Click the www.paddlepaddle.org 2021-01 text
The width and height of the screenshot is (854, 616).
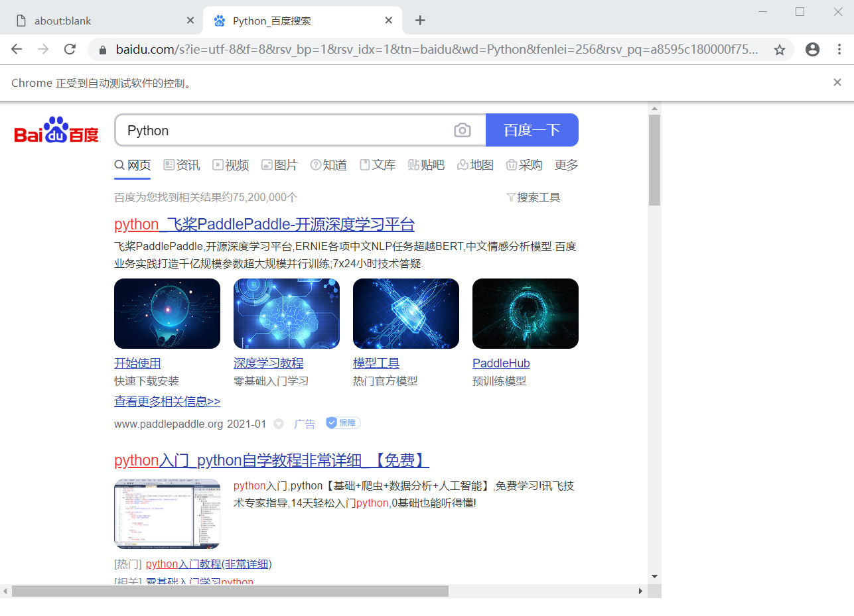click(190, 424)
